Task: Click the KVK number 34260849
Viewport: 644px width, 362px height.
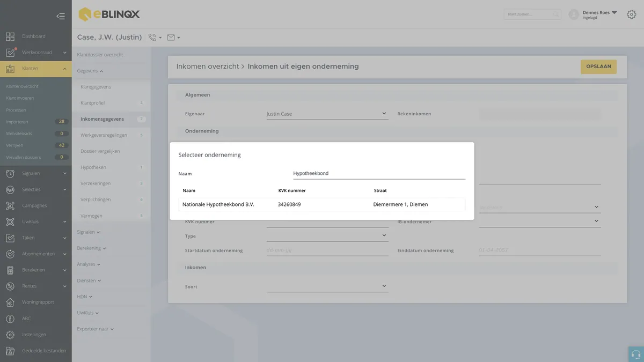Action: 289,204
